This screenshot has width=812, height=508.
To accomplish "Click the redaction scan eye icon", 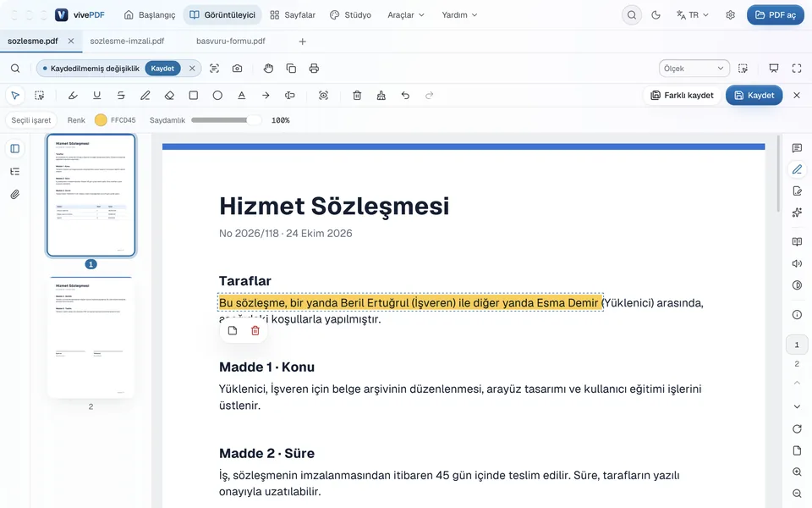I will [x=324, y=96].
